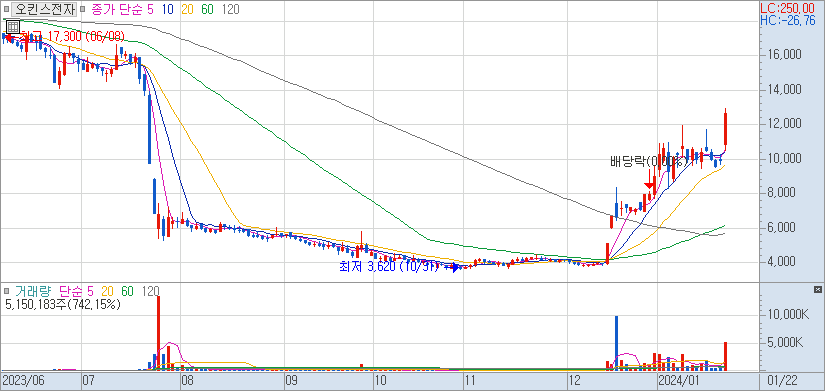Click the 최저 3,620 (10/31) low marker

click(x=389, y=267)
